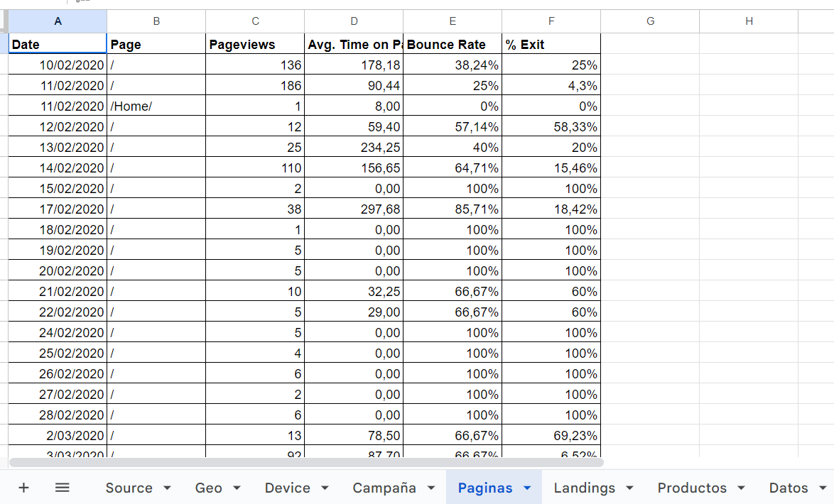Image resolution: width=834 pixels, height=504 pixels.
Task: Click the date cell 24/02/2020
Action: click(58, 333)
